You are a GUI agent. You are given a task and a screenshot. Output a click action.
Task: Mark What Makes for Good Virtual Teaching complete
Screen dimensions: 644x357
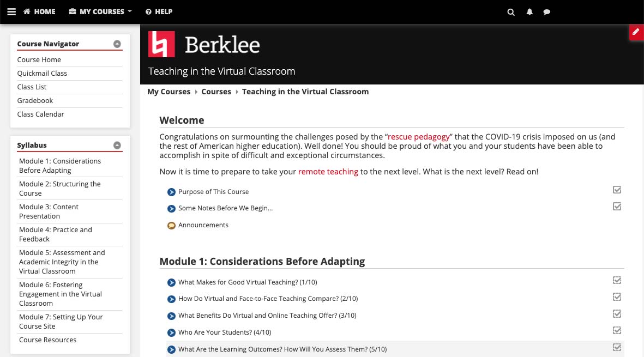tap(617, 280)
